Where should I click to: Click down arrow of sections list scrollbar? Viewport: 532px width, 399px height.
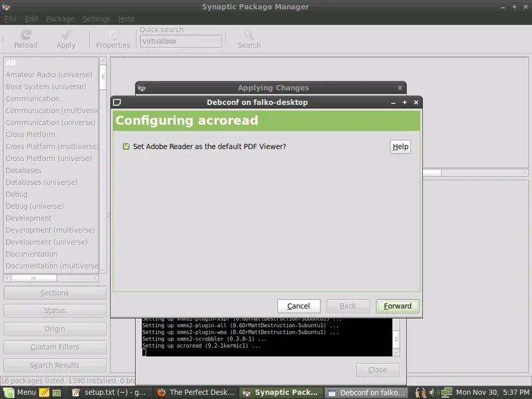(x=103, y=270)
